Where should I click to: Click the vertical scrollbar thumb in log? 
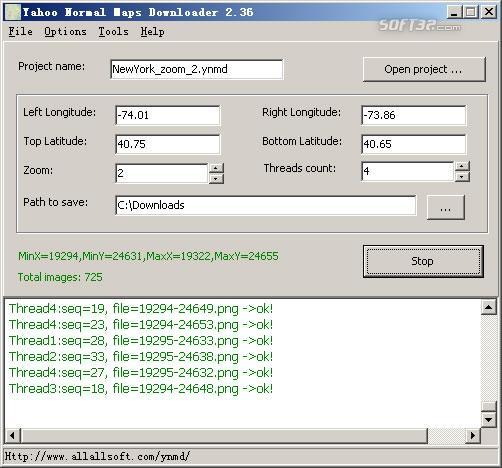(489, 406)
